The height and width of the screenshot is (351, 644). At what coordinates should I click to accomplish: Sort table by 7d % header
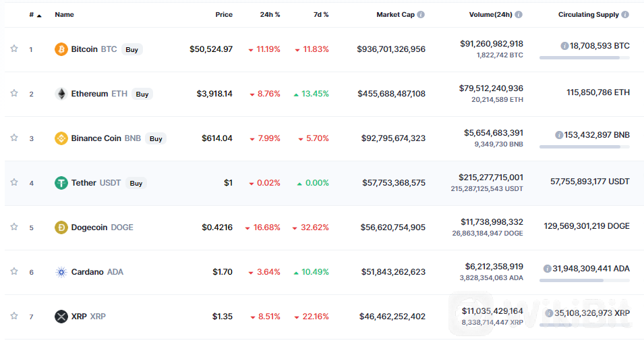click(321, 14)
